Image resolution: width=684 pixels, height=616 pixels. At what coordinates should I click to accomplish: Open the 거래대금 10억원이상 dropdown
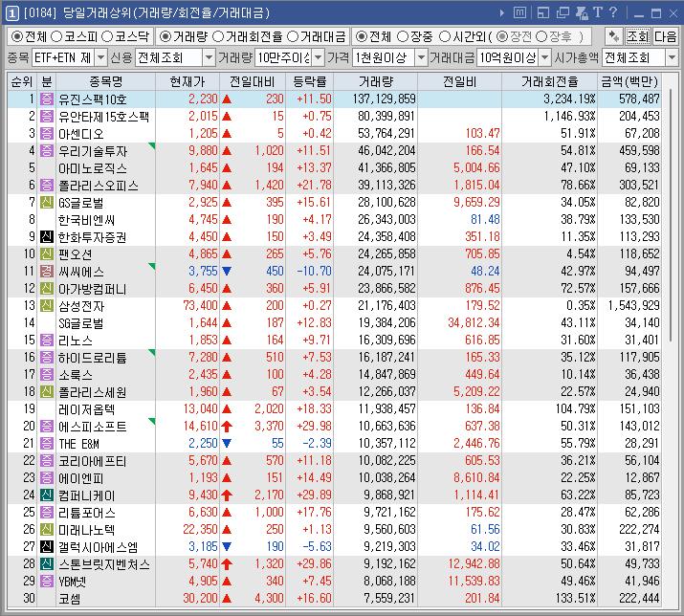coord(545,57)
